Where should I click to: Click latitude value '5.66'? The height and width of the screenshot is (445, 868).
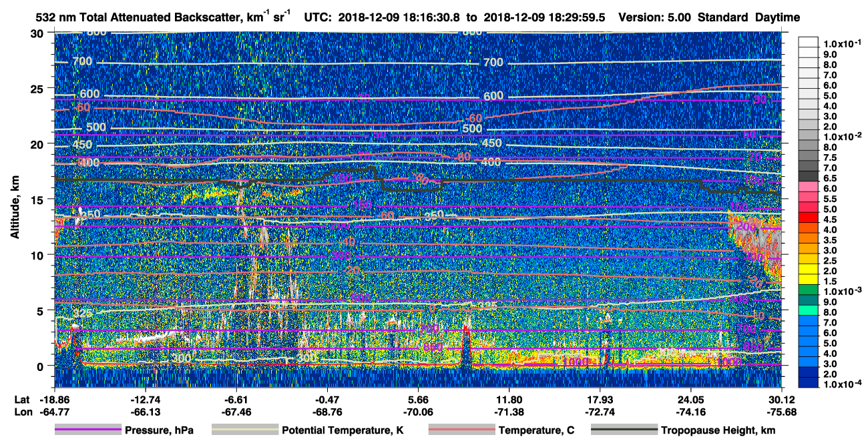point(418,400)
